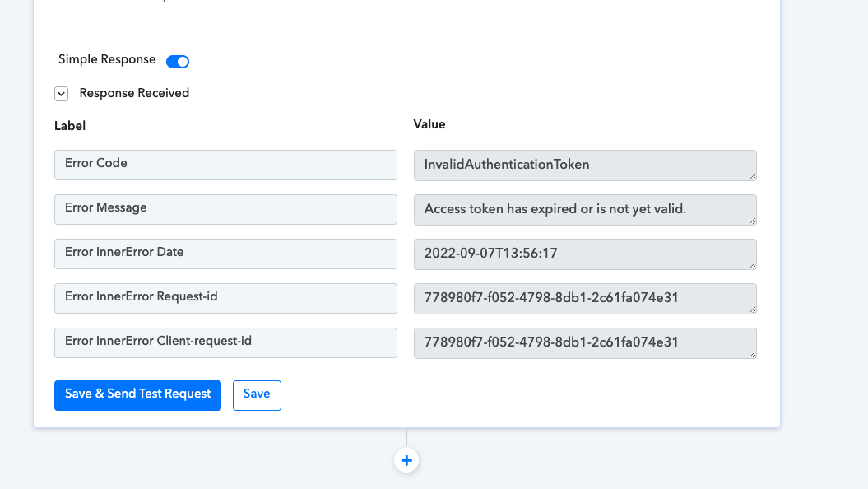Click resize handle of Client-request-id value box
The height and width of the screenshot is (489, 868).
point(752,354)
